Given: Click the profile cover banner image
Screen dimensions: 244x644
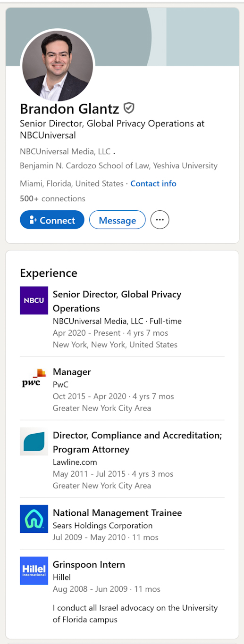Looking at the screenshot, I should pos(122,37).
